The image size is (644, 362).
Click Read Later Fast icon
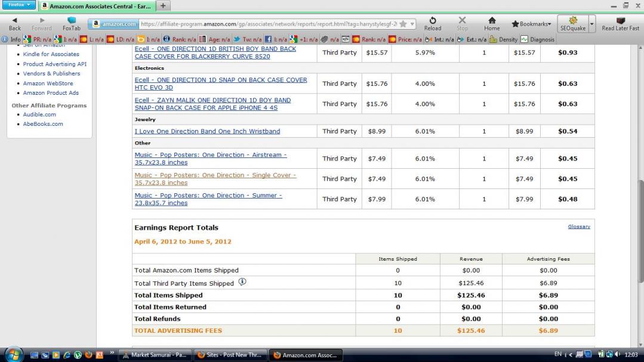coord(621,24)
